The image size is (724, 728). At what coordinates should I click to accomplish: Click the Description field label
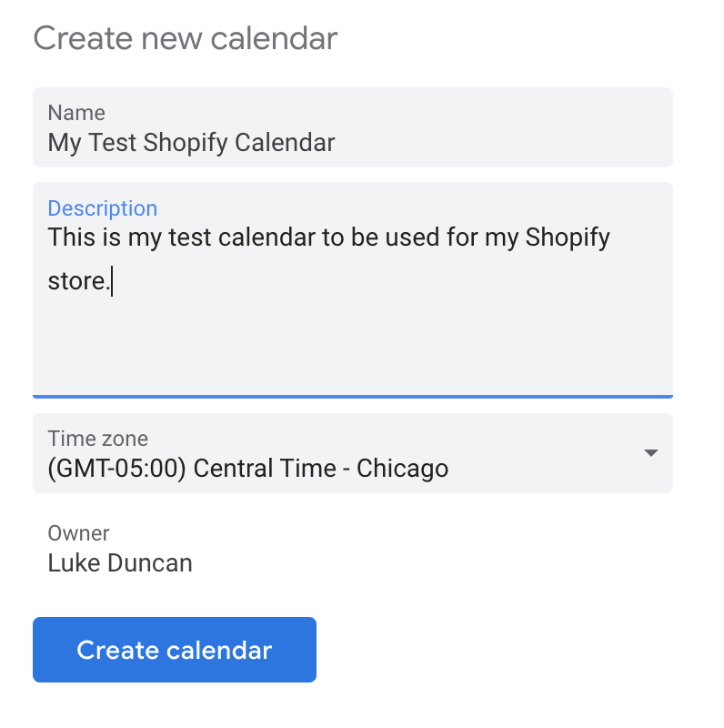[x=102, y=208]
